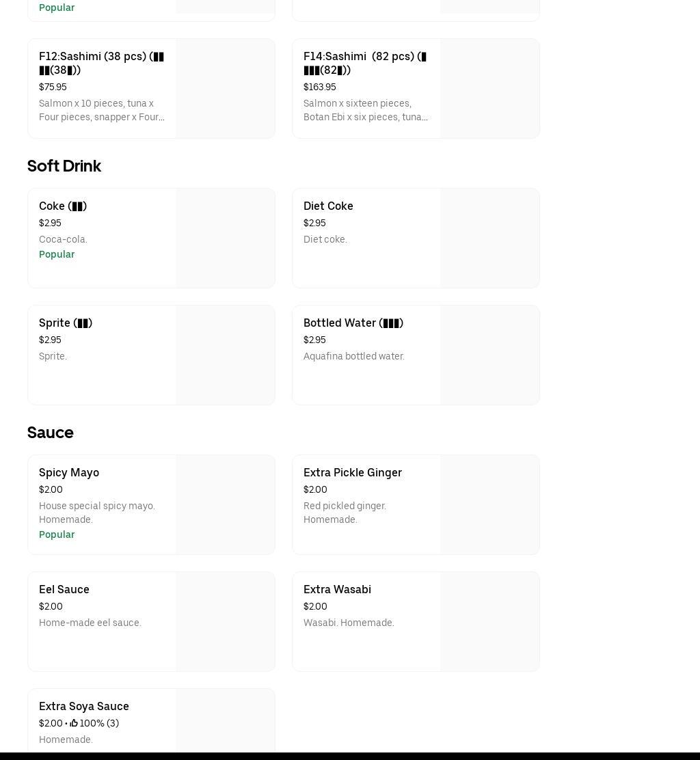Click the thumbs-up rating icon on Extra Soya Sauce
Screen dimensions: 700x760
pyautogui.click(x=74, y=723)
